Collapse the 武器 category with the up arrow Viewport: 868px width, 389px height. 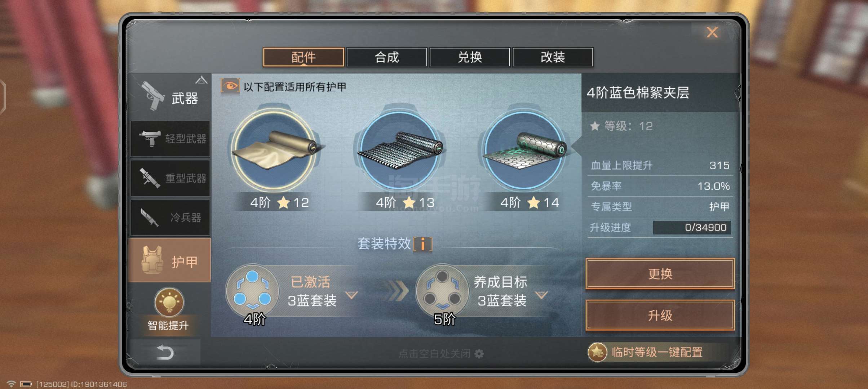(x=201, y=80)
